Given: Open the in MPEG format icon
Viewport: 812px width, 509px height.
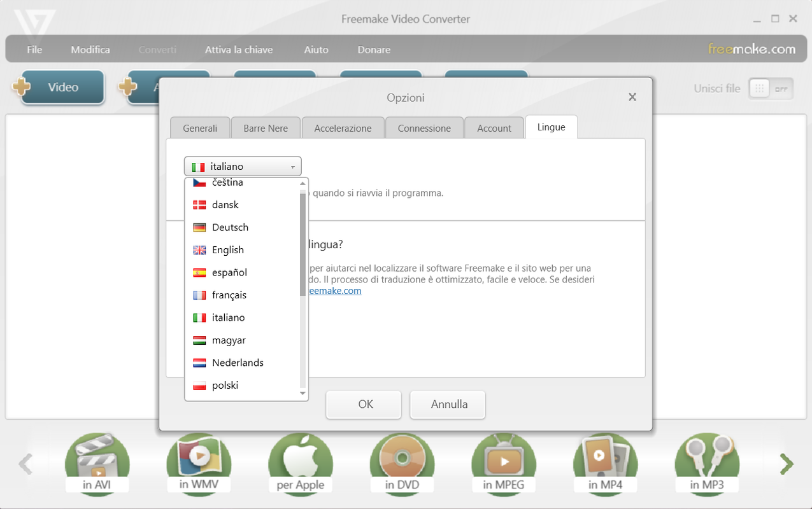Looking at the screenshot, I should (x=504, y=463).
